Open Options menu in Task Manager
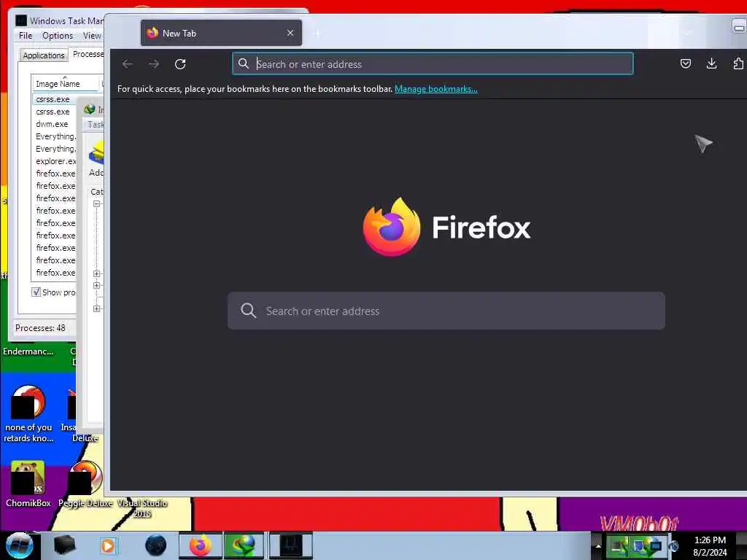 58,36
